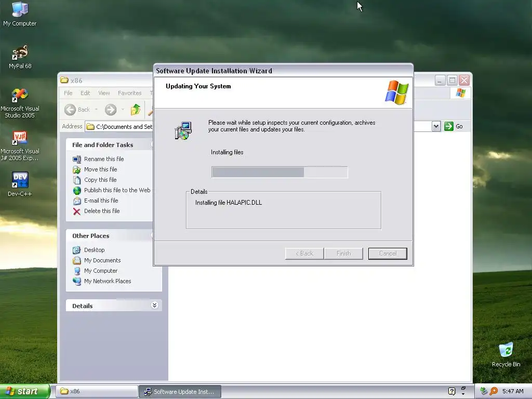Click the red X Delete icon
This screenshot has width=532, height=399.
pyautogui.click(x=77, y=211)
